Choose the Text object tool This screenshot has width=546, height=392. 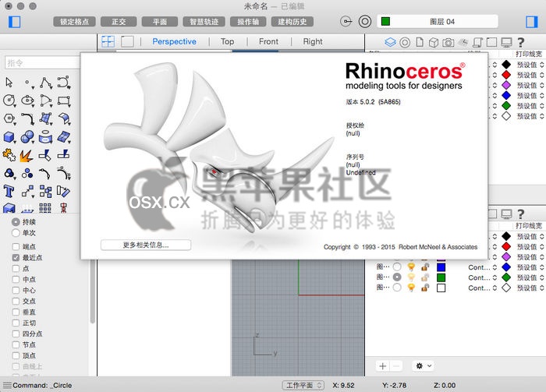(9, 191)
